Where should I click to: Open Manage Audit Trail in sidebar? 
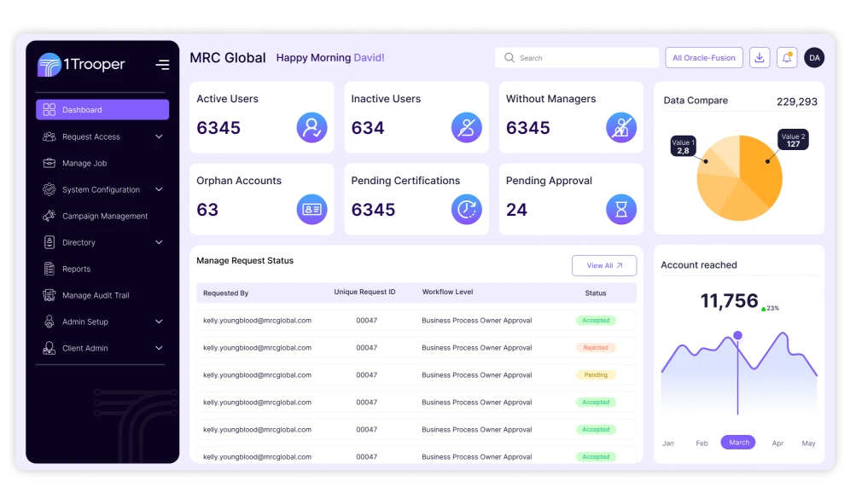[x=96, y=295]
